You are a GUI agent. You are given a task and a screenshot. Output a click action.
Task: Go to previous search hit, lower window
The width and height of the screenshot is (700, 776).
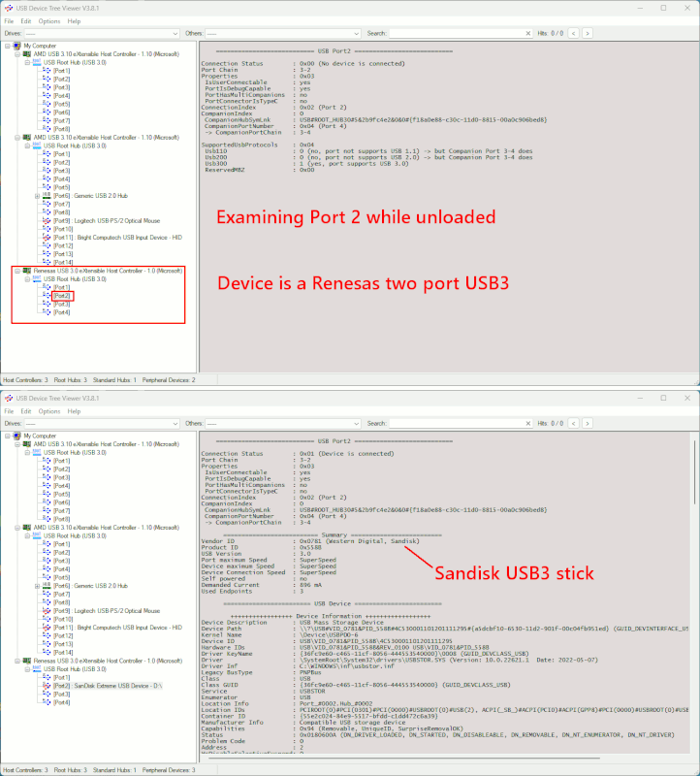573,423
